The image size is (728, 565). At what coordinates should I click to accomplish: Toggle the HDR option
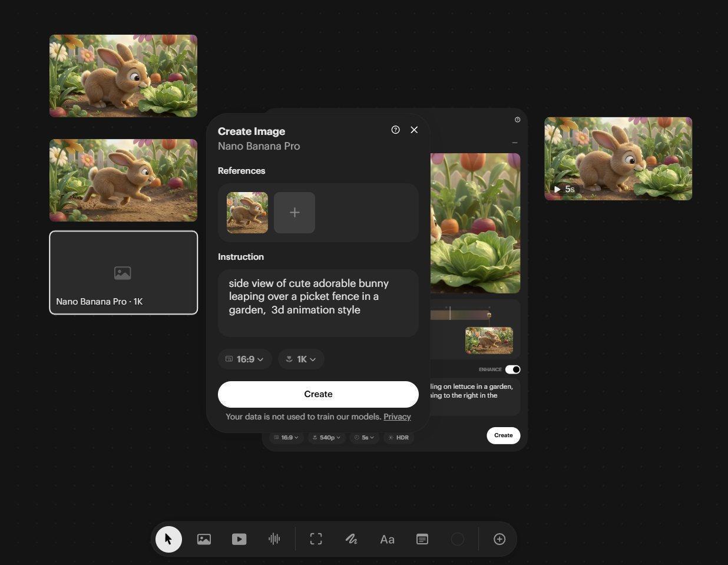tap(399, 438)
